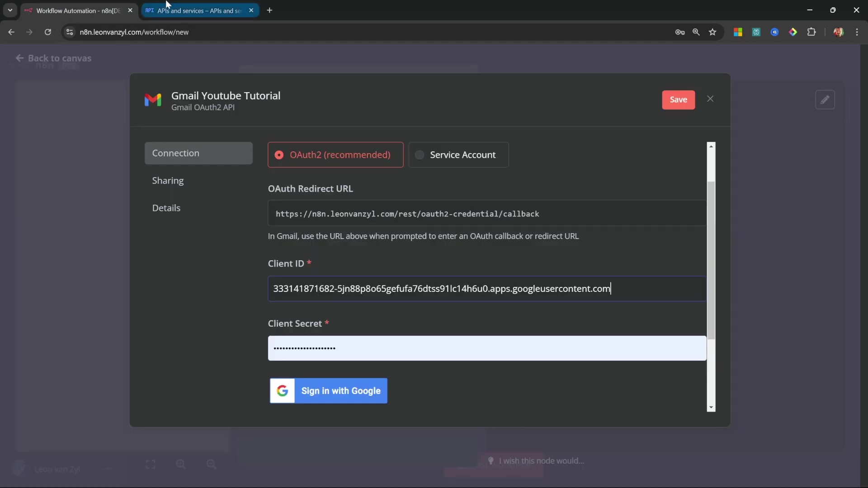Click the bookmark star icon
The width and height of the screenshot is (868, 488).
[x=712, y=32]
